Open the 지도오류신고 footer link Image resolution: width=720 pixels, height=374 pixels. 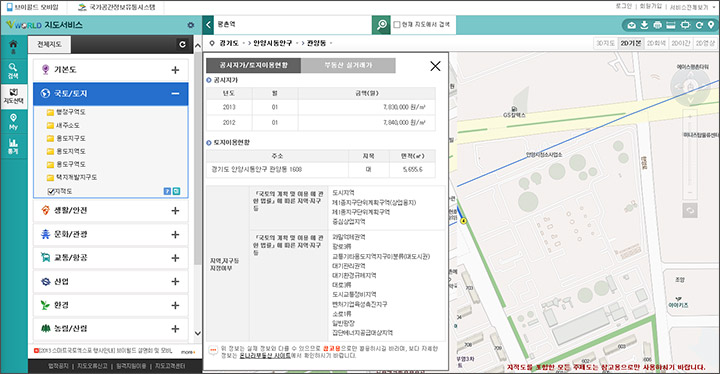coord(92,366)
